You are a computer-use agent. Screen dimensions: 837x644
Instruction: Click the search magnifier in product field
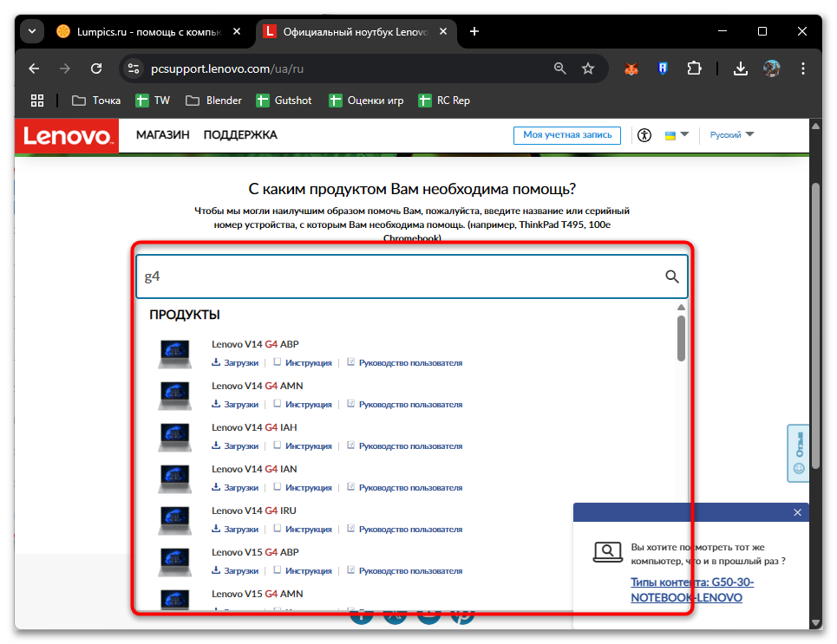pos(672,276)
